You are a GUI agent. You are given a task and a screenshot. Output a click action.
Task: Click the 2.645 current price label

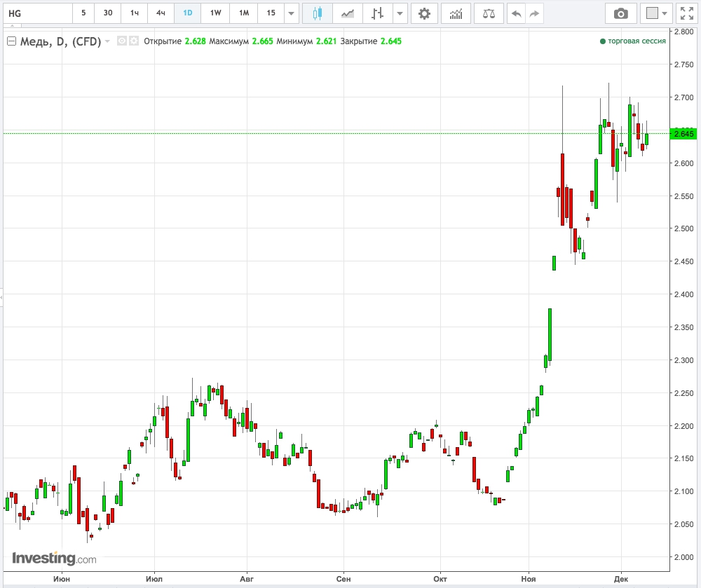click(x=683, y=134)
